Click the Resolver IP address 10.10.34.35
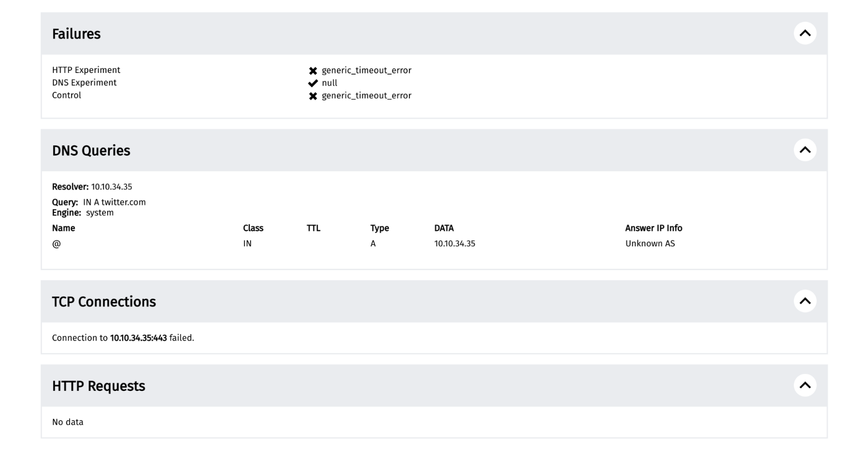The height and width of the screenshot is (450, 868). (112, 187)
